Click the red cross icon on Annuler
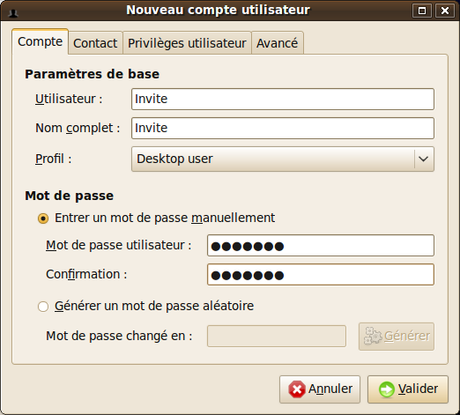460x415 pixels. [297, 389]
